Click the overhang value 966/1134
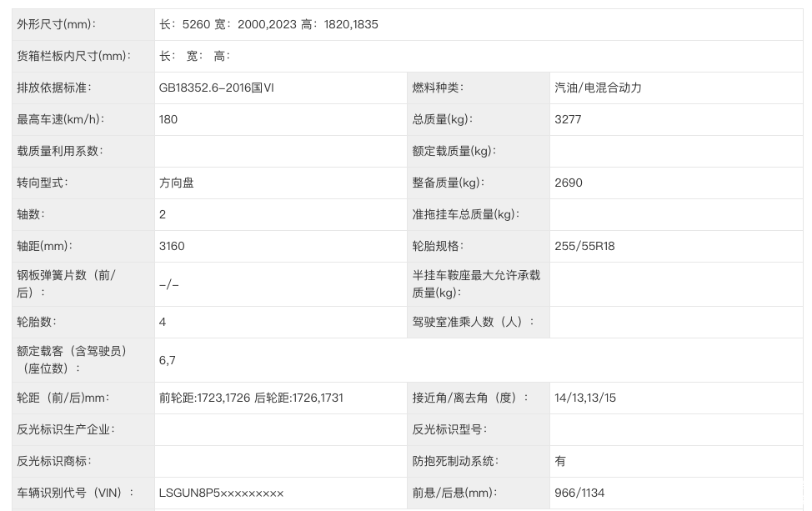Viewport: 812px width, 511px height. (x=579, y=493)
